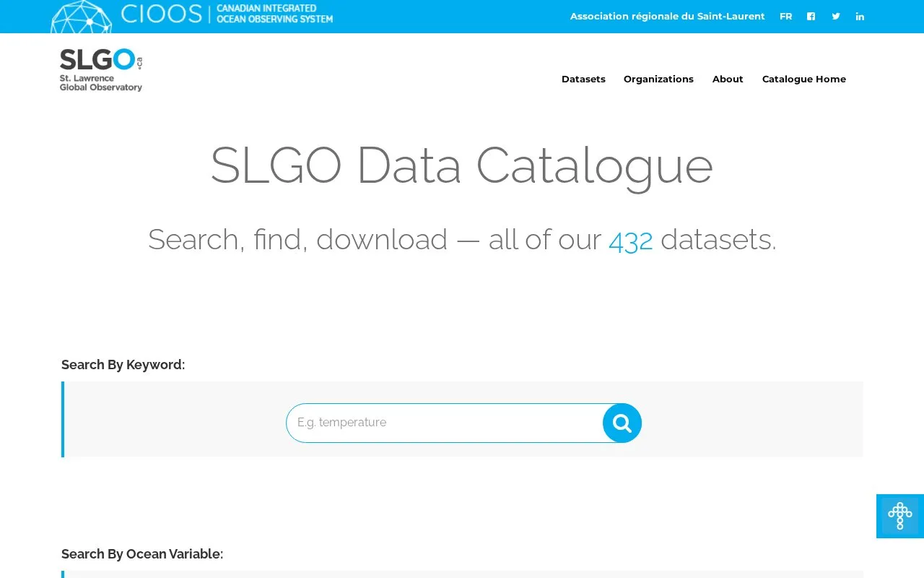Open the Organizations menu item
Image resolution: width=924 pixels, height=578 pixels.
point(658,79)
